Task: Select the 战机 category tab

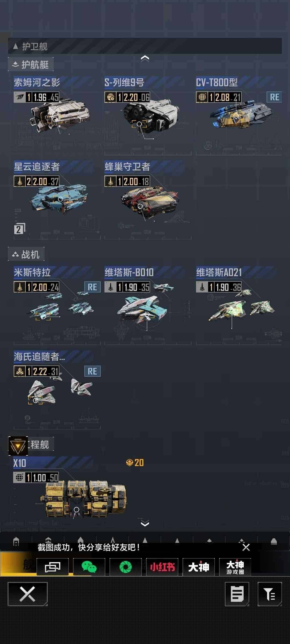Action: point(26,254)
